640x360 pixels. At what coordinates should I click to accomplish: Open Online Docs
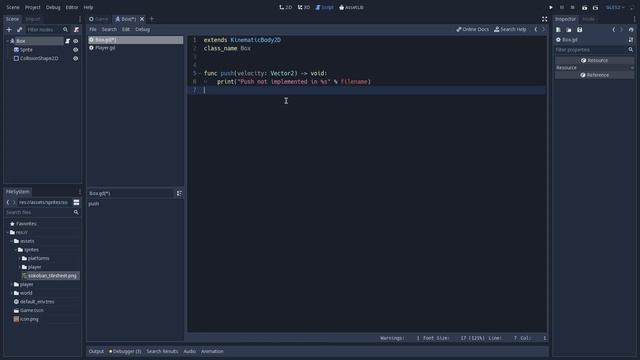473,29
